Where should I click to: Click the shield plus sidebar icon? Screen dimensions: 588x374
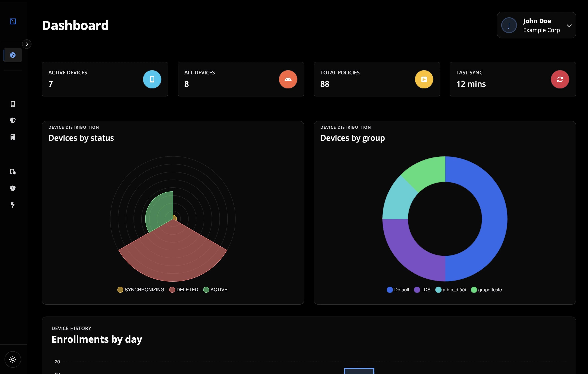click(x=13, y=188)
